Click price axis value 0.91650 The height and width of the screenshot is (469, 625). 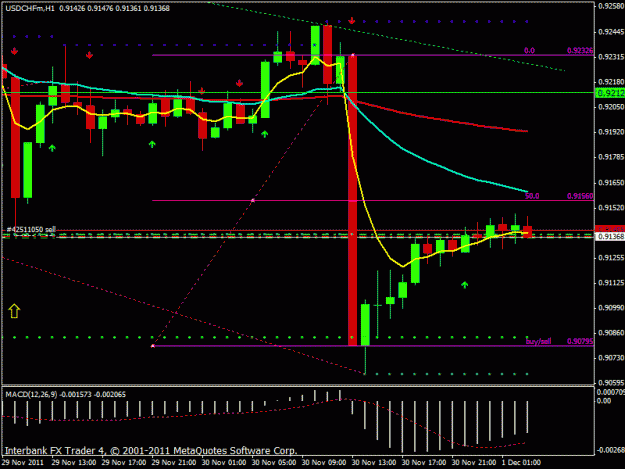(611, 183)
